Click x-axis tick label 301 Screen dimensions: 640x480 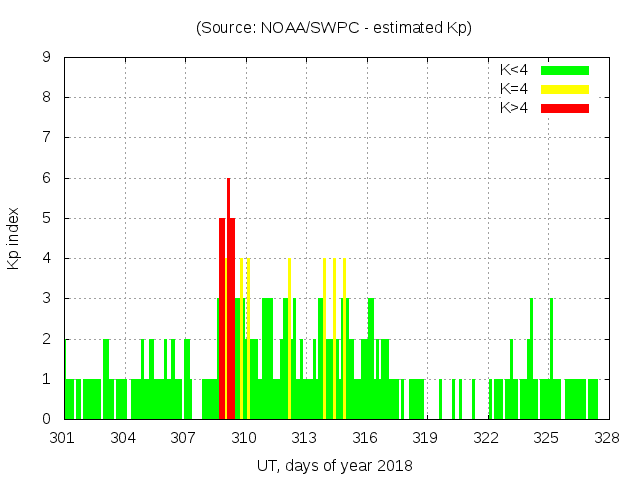pyautogui.click(x=63, y=438)
